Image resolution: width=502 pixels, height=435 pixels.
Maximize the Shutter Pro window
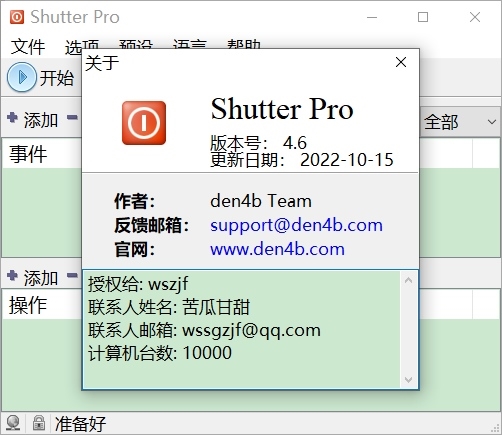(x=423, y=17)
